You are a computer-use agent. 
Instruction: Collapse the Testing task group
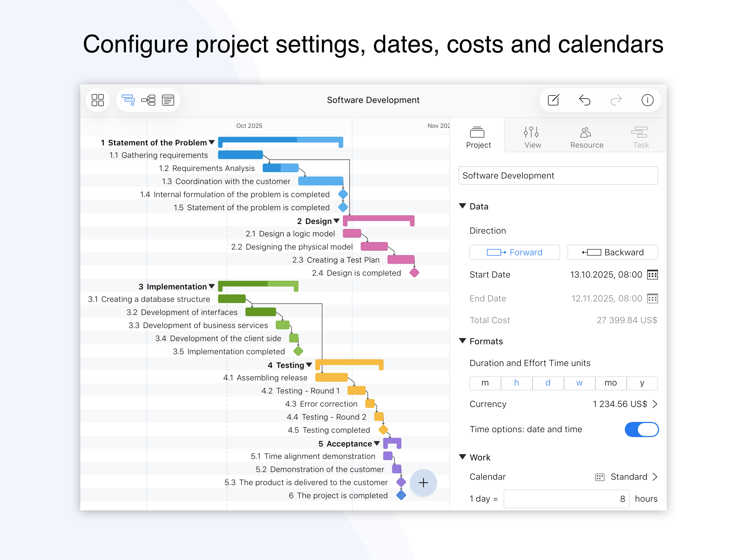tap(309, 365)
